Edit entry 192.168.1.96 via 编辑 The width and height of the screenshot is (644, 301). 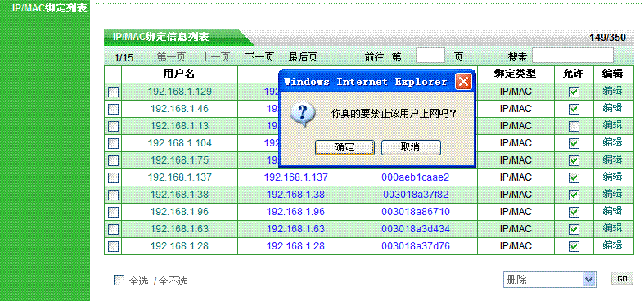612,211
